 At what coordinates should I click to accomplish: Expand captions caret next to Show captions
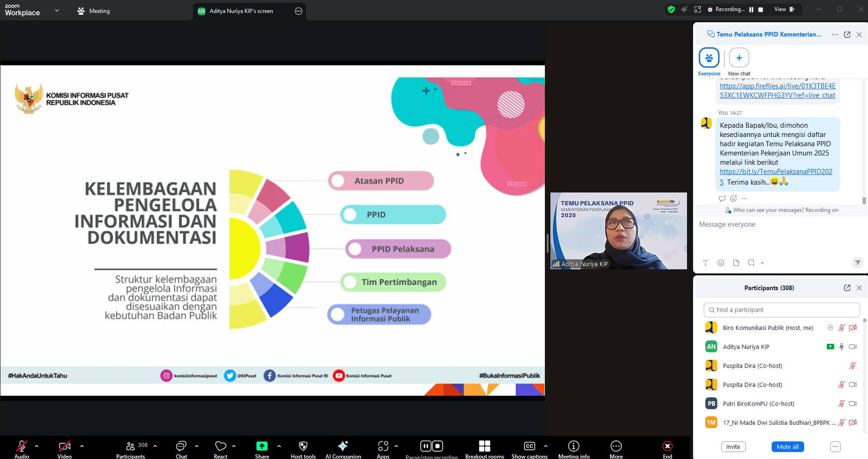tap(546, 446)
